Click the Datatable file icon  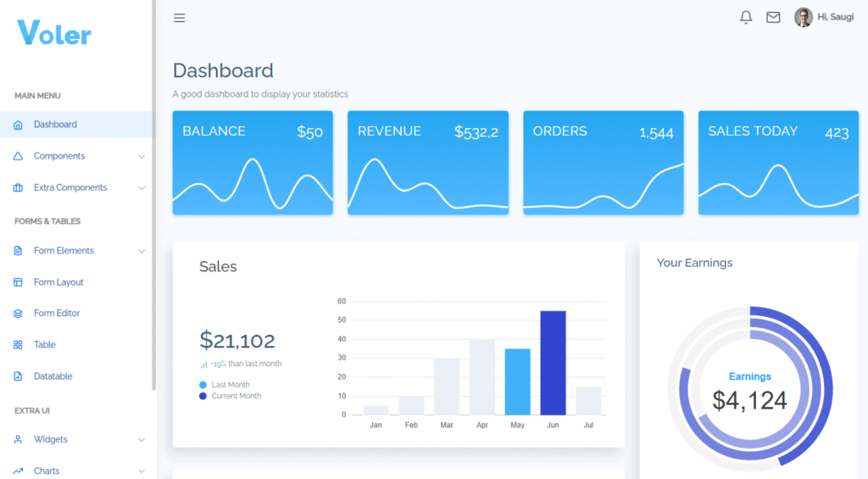19,376
